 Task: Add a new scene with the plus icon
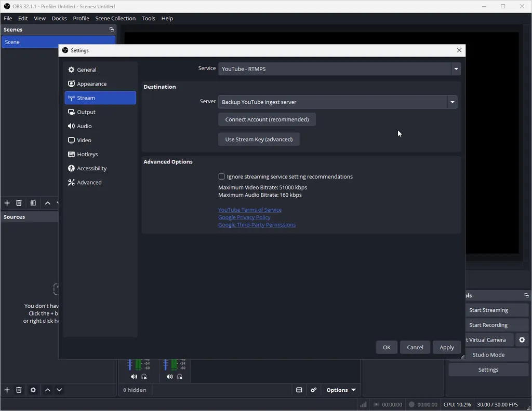(x=7, y=203)
